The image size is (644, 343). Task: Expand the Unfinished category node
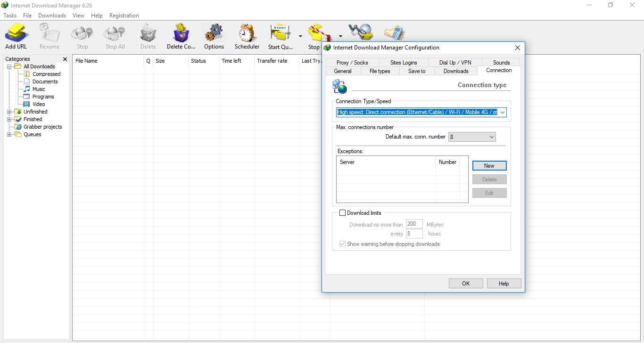9,112
